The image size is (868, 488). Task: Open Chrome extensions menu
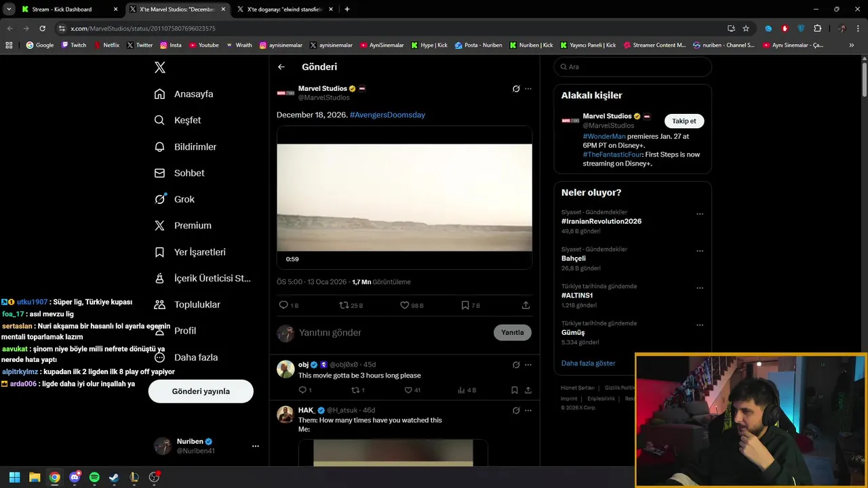pos(817,28)
